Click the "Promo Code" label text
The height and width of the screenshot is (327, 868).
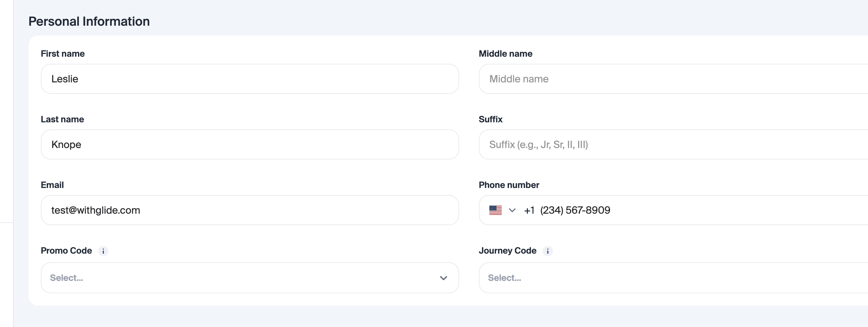(x=67, y=251)
